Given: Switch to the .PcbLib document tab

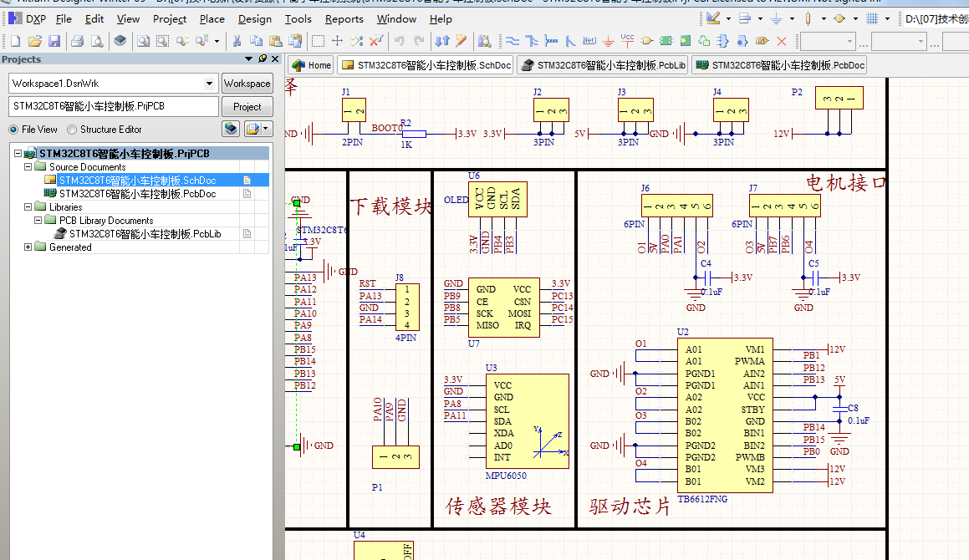Looking at the screenshot, I should [x=603, y=65].
